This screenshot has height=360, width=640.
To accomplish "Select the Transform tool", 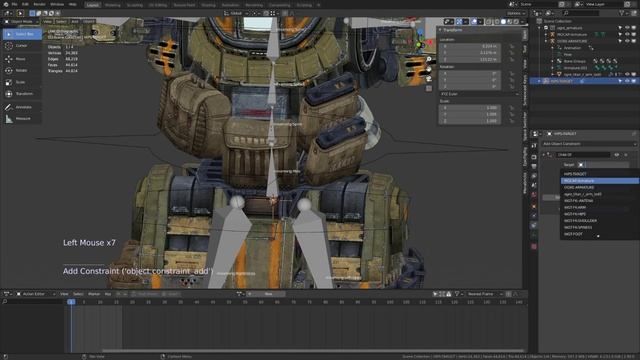I will click(22, 93).
